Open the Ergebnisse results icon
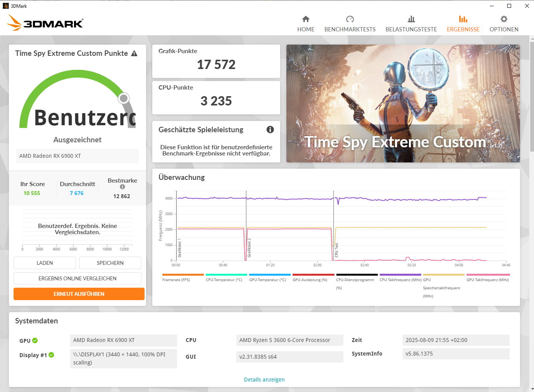534x392 pixels. [463, 19]
